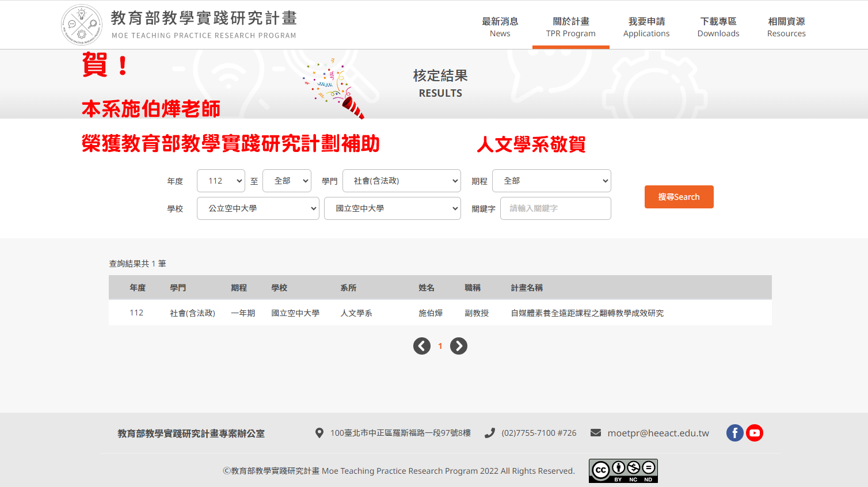Screen dimensions: 868x487
Task: Open the end year dropdown showing 全部
Action: 287,181
